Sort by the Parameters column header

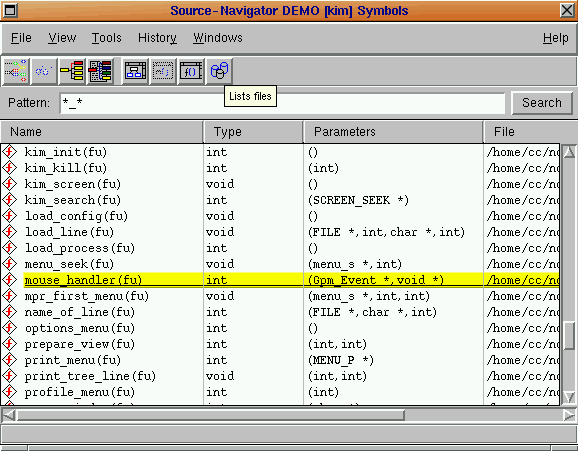pos(393,132)
